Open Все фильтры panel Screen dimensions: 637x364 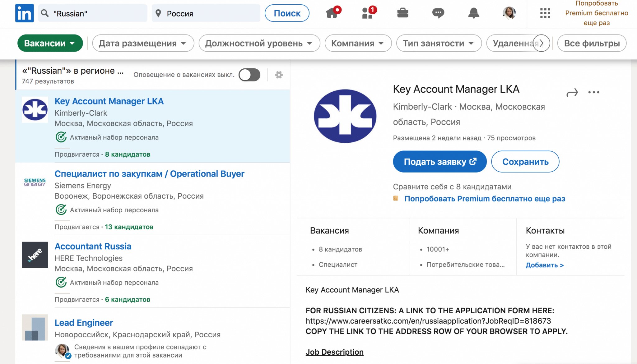592,43
